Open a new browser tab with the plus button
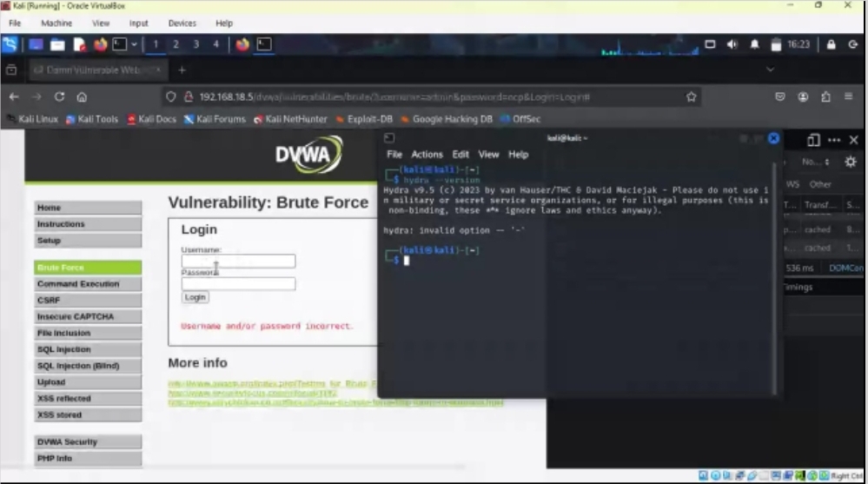This screenshot has height=484, width=868. [x=182, y=70]
